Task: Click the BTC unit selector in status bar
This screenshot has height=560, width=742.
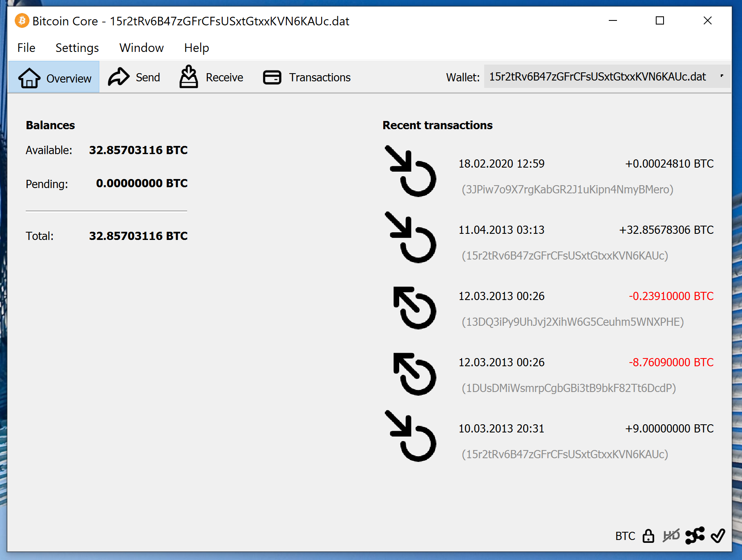Action: [625, 536]
